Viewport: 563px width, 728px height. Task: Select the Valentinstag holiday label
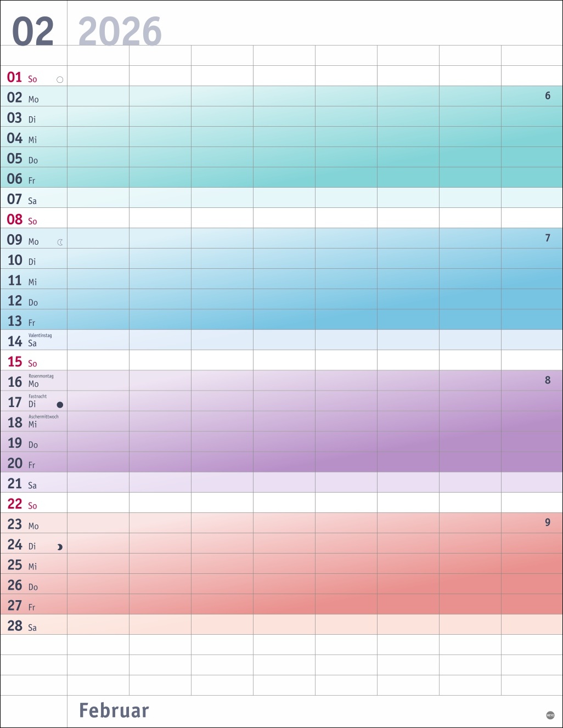[x=40, y=335]
